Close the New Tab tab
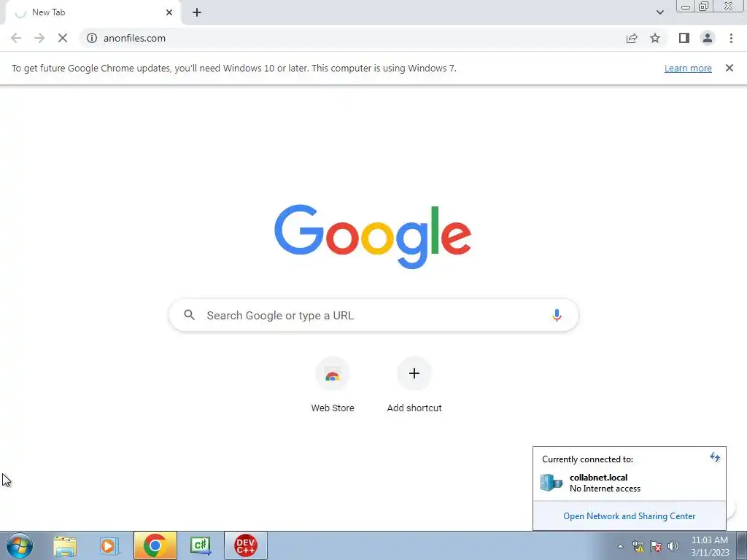This screenshot has width=747, height=560. (x=169, y=12)
